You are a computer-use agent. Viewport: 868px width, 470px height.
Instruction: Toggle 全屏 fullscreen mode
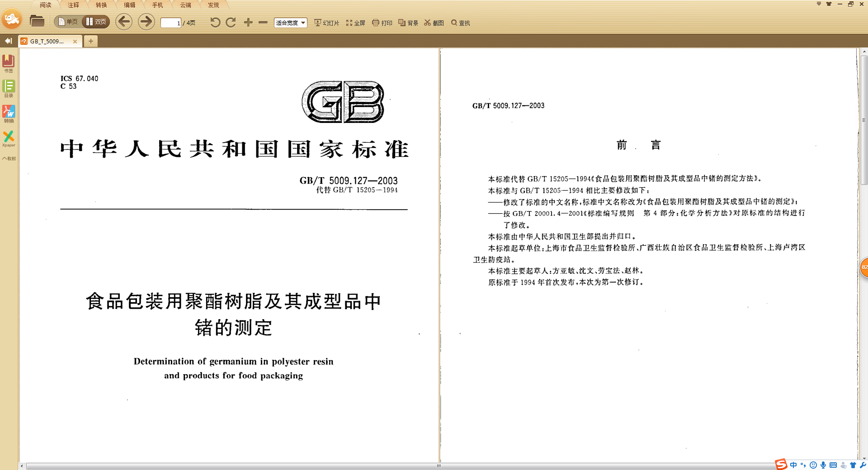pyautogui.click(x=355, y=23)
